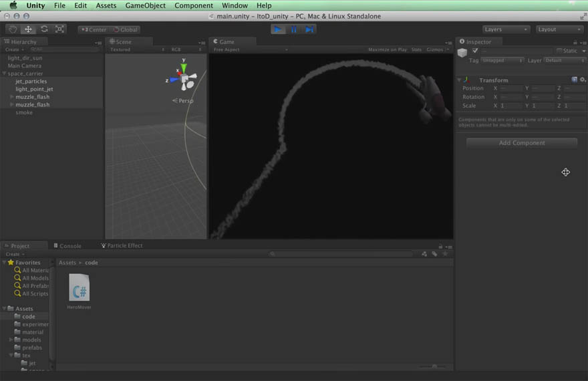Select jet_particles in Hierarchy

click(31, 81)
